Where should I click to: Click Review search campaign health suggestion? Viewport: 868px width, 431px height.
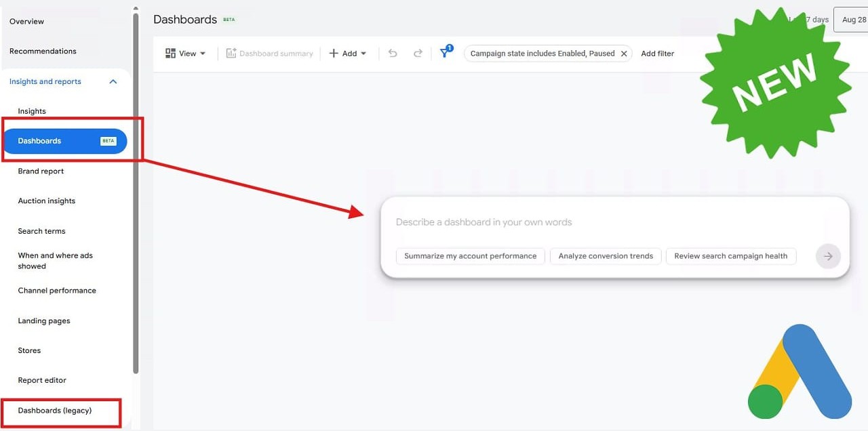click(731, 256)
